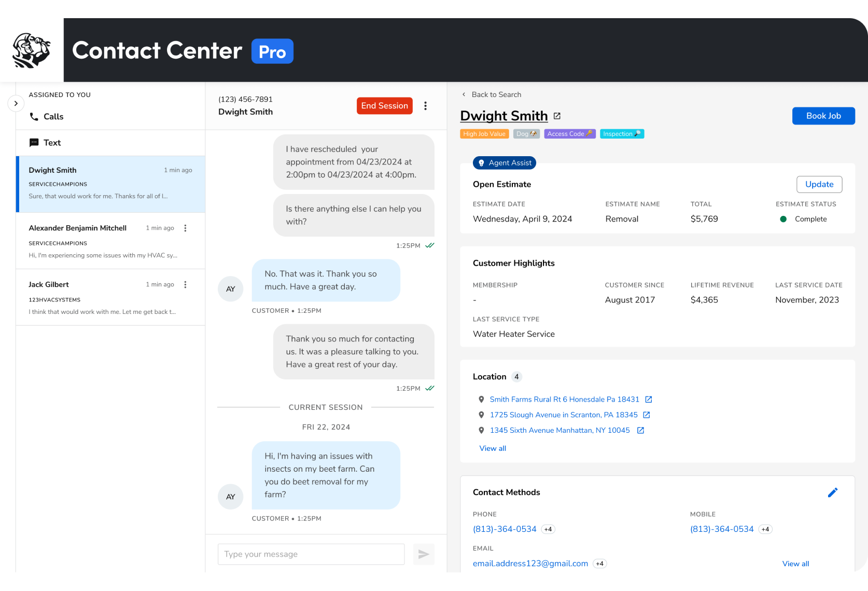Open Smith Farms Rural Rt 6 address
Viewport: 868px width, 591px height.
[565, 400]
